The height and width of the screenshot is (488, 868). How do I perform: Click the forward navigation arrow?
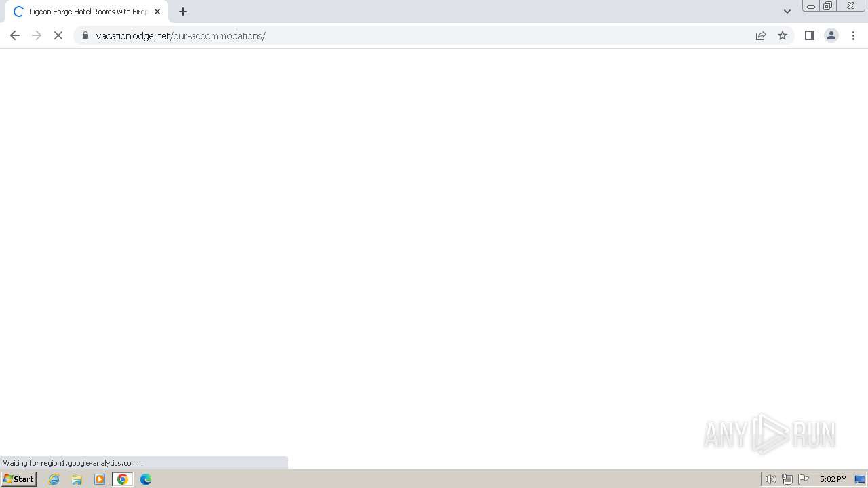37,35
